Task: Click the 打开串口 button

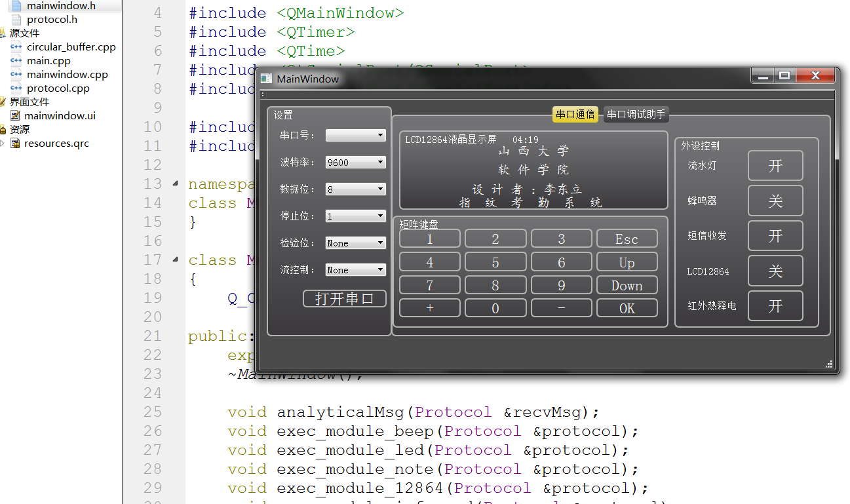Action: 345,299
